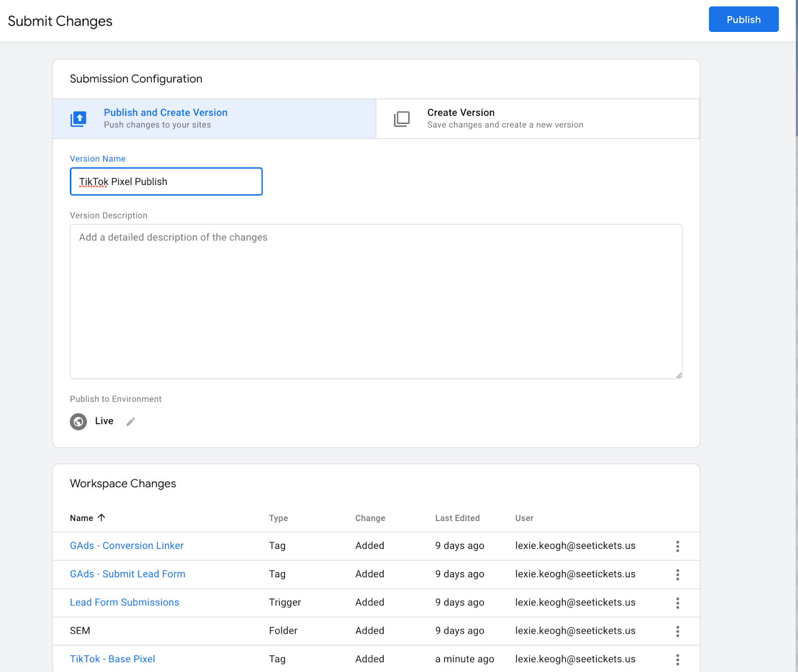This screenshot has height=672, width=798.
Task: Open Lead Form Submissions trigger
Action: 125,602
